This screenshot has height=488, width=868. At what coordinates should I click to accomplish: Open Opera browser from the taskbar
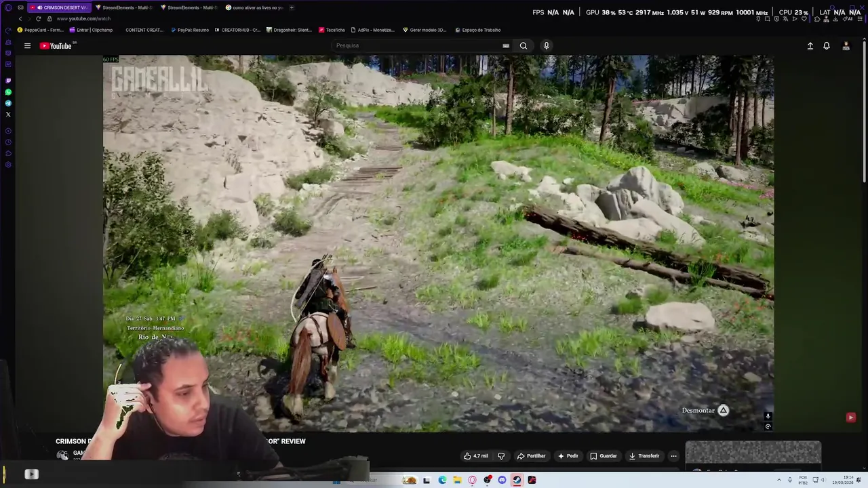[x=473, y=480]
